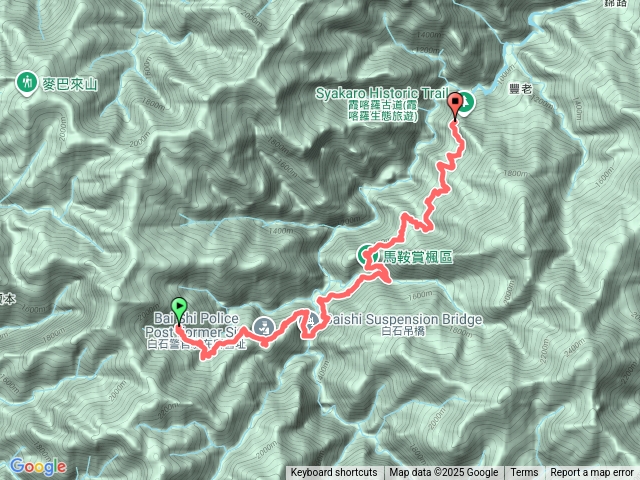Screen dimensions: 640x480
Task: Click Report a map error
Action: point(592,473)
